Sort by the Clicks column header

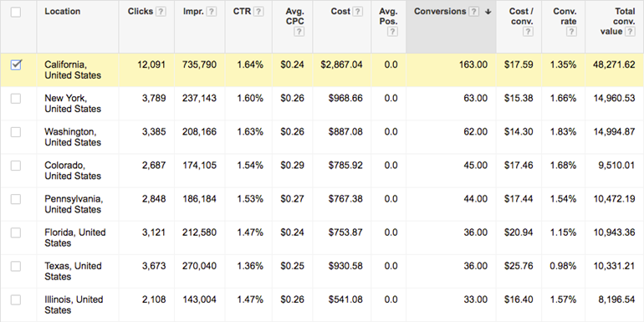pyautogui.click(x=140, y=12)
